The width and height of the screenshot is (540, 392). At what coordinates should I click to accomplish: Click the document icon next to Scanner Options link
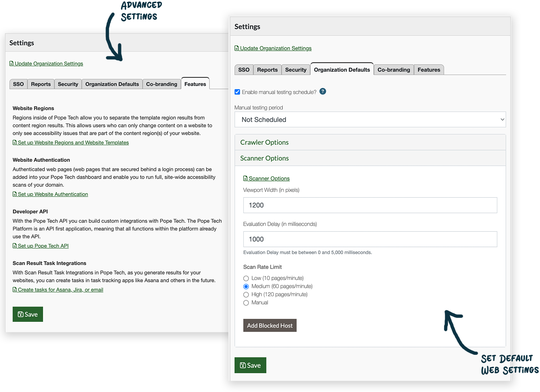point(245,178)
